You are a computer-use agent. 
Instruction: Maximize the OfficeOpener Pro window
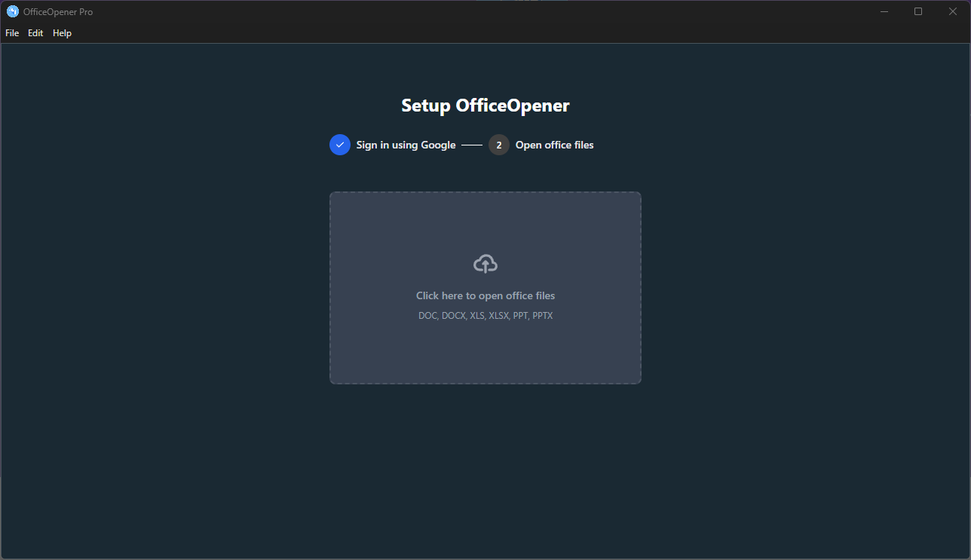pyautogui.click(x=918, y=11)
